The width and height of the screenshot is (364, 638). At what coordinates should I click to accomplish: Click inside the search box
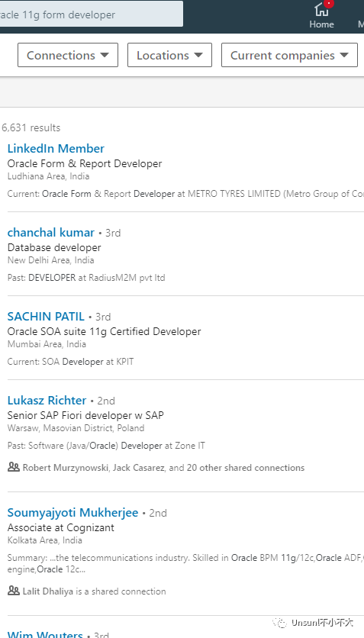[91, 14]
